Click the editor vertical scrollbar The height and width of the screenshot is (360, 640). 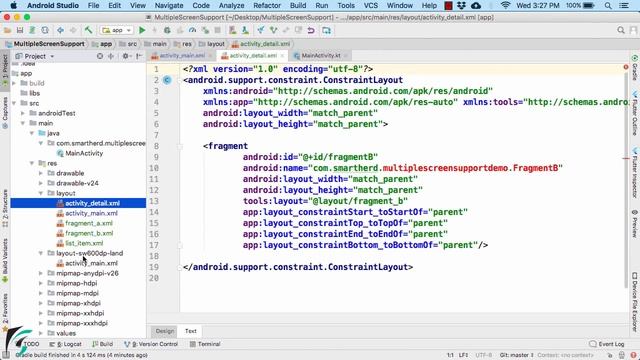coord(626,180)
